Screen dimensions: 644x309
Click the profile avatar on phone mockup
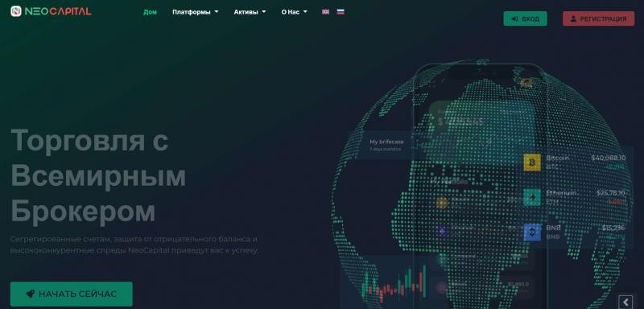pos(526,84)
